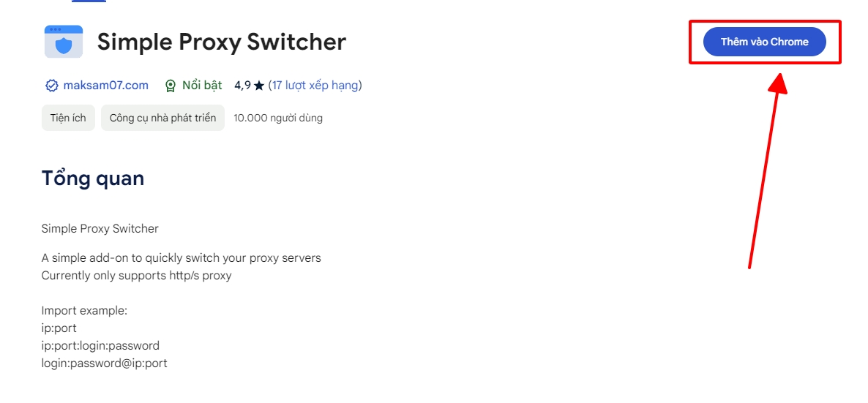Click the Simple Proxy Switcher shield logo

click(x=64, y=42)
